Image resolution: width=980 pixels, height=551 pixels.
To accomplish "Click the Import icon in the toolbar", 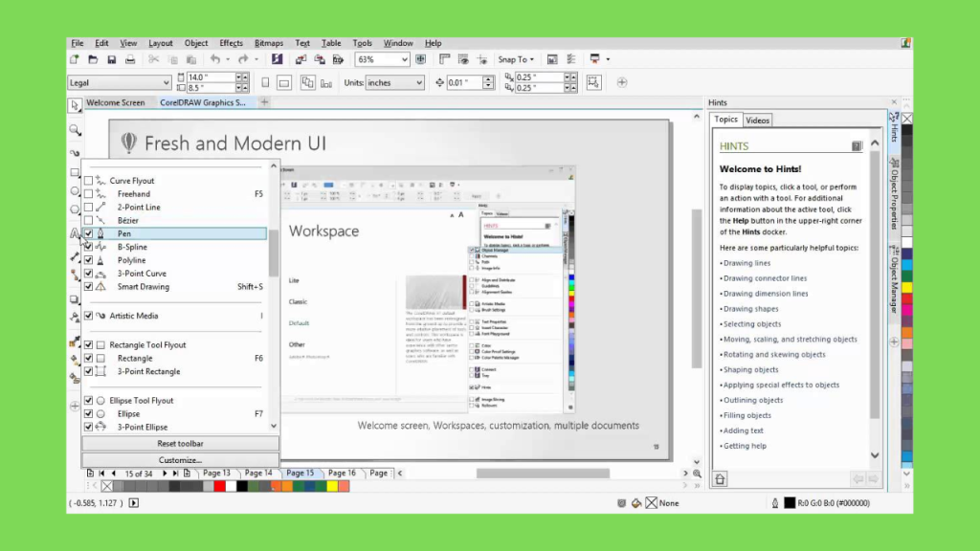I will click(x=301, y=59).
